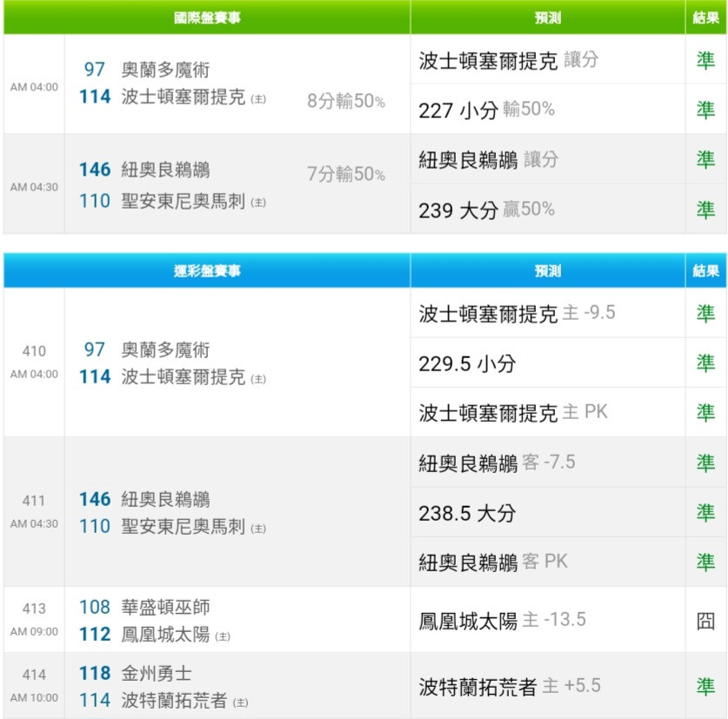Click the score 108 of 華盛頓巫師
Screen dimensions: 728x719
(95, 607)
